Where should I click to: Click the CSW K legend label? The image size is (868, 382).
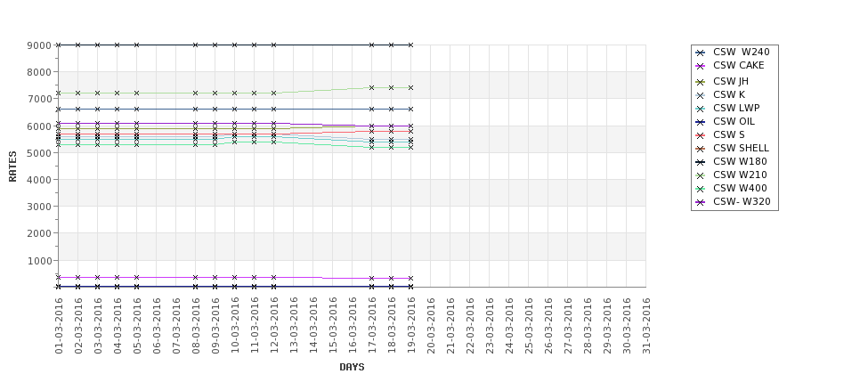[x=728, y=94]
